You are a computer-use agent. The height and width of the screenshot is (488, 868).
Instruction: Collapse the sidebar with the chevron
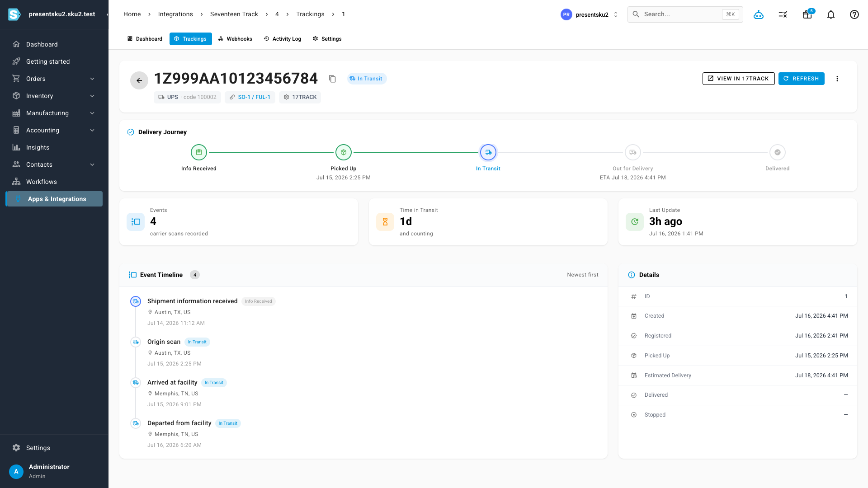point(107,14)
